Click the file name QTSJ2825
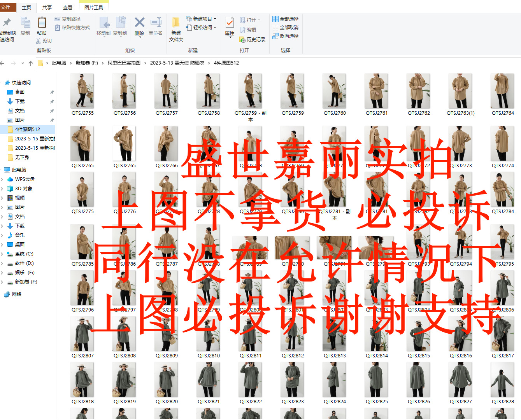Viewport: 521px width, 420px height. point(377,402)
